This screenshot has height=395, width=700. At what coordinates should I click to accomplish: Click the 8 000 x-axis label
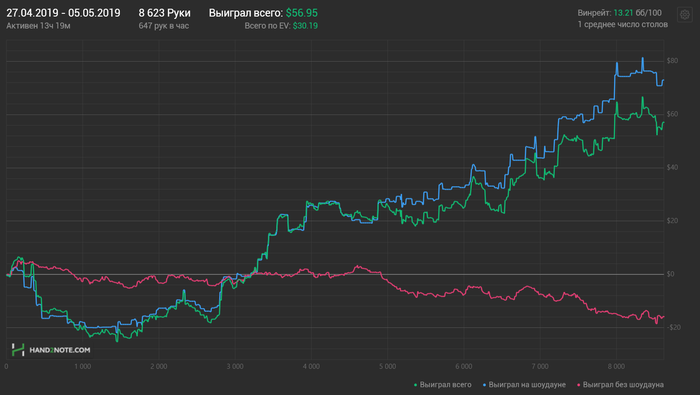click(x=616, y=366)
